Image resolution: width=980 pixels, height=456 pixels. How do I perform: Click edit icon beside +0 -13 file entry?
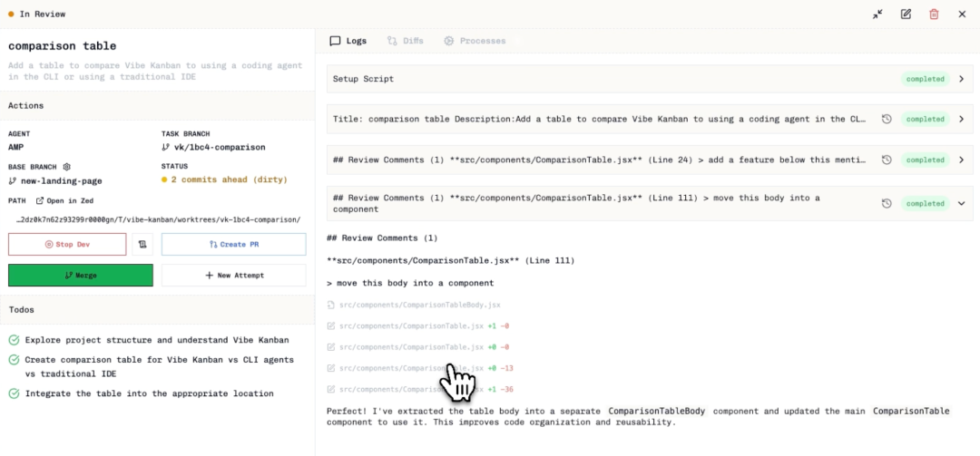[x=331, y=368]
